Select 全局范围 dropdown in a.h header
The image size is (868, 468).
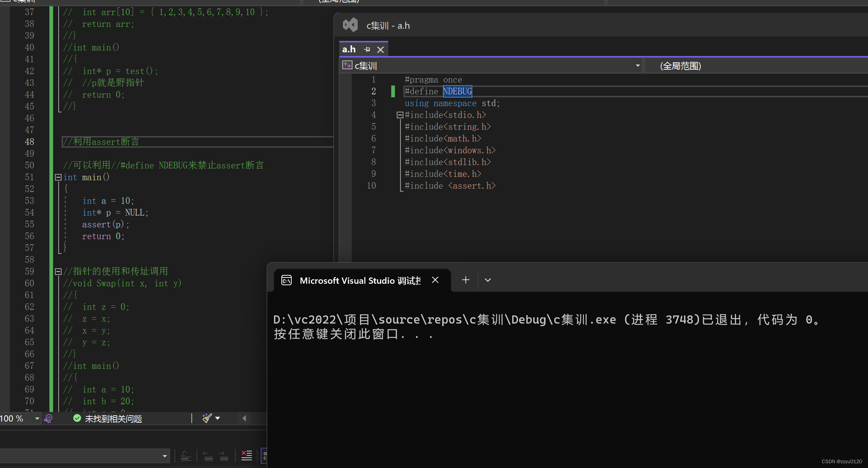[x=749, y=65]
